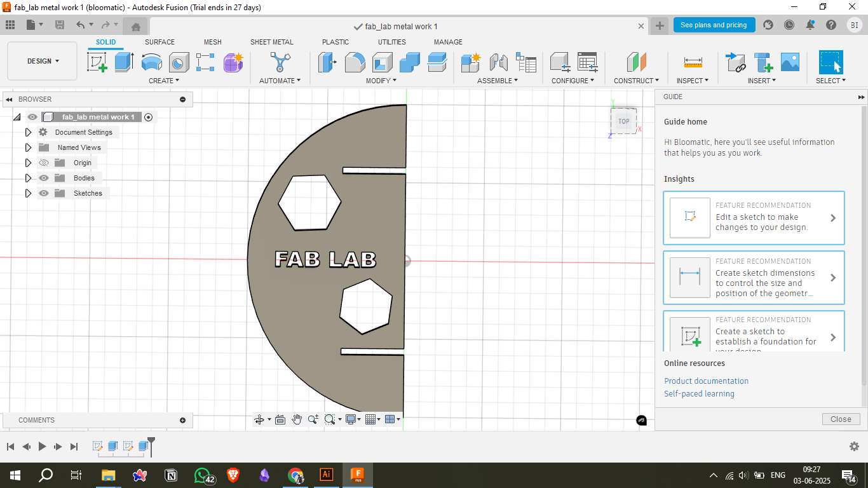Viewport: 868px width, 488px height.
Task: Select the Measure tool
Action: 693,62
